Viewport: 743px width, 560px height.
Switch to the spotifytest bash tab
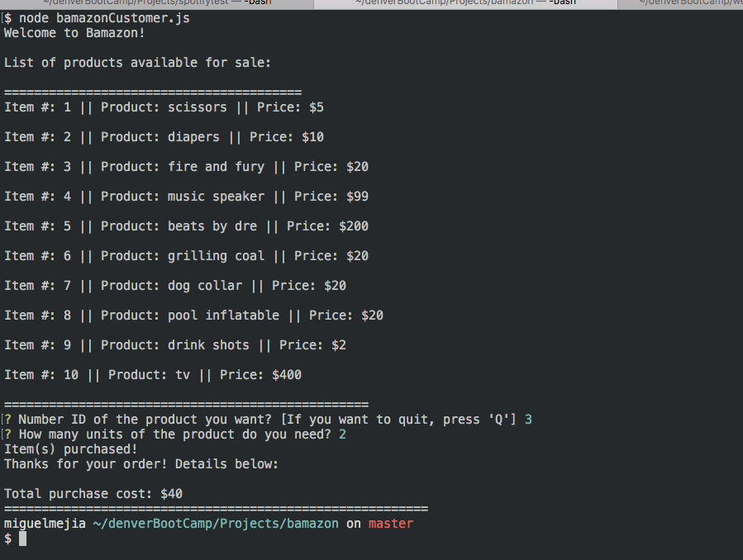point(157,3)
